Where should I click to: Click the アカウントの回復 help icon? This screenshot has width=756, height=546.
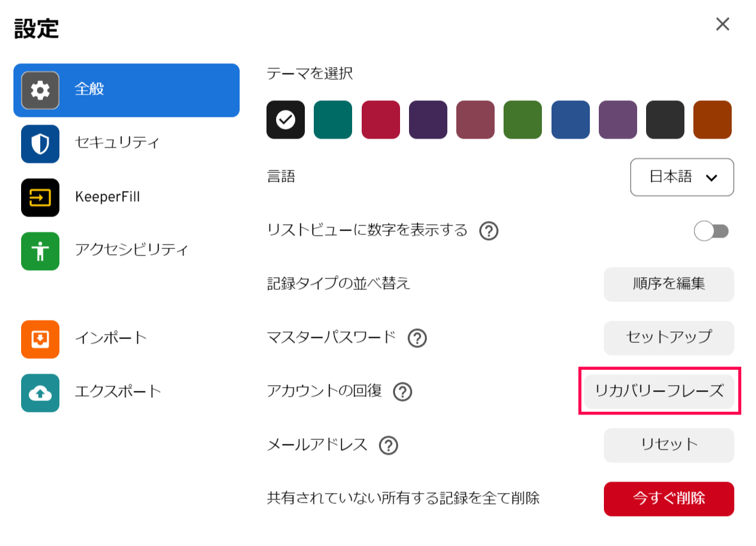(x=403, y=392)
